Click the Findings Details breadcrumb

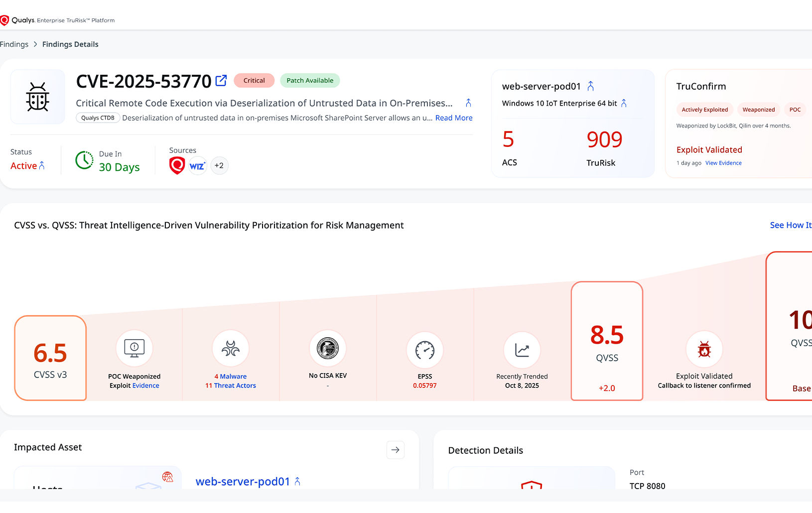click(70, 44)
